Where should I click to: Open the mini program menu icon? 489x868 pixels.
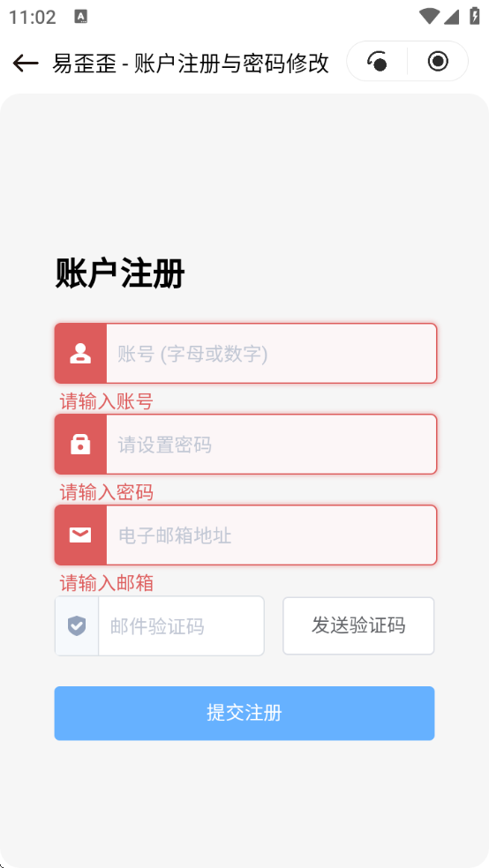coord(378,61)
